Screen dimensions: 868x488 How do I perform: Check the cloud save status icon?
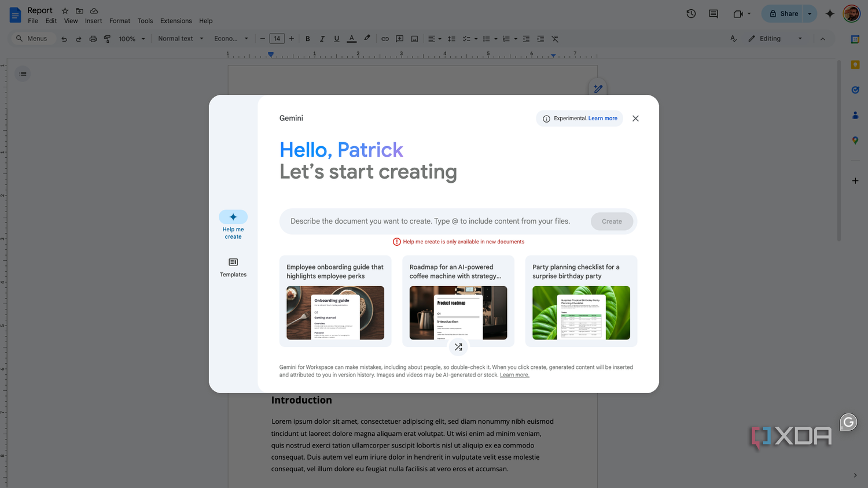[94, 11]
